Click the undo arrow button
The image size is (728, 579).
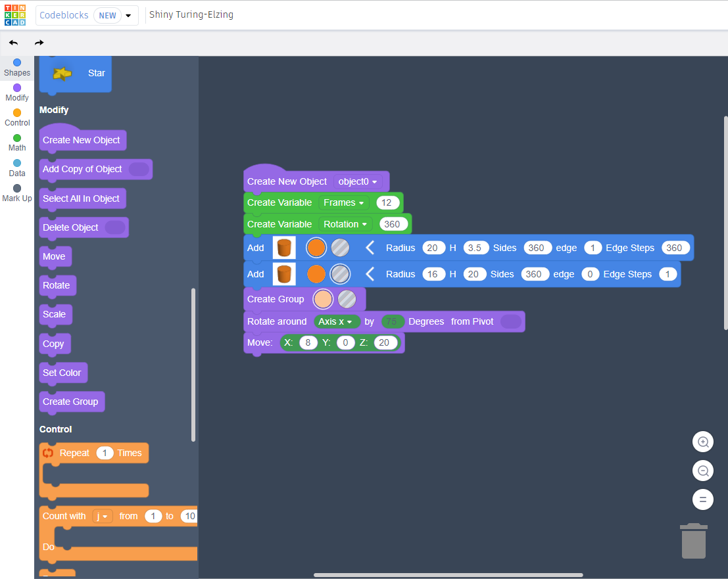point(13,41)
